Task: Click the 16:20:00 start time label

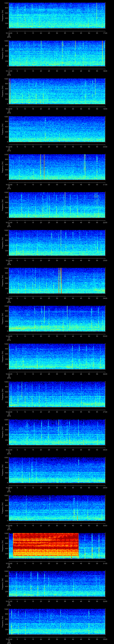Action: 9,185
